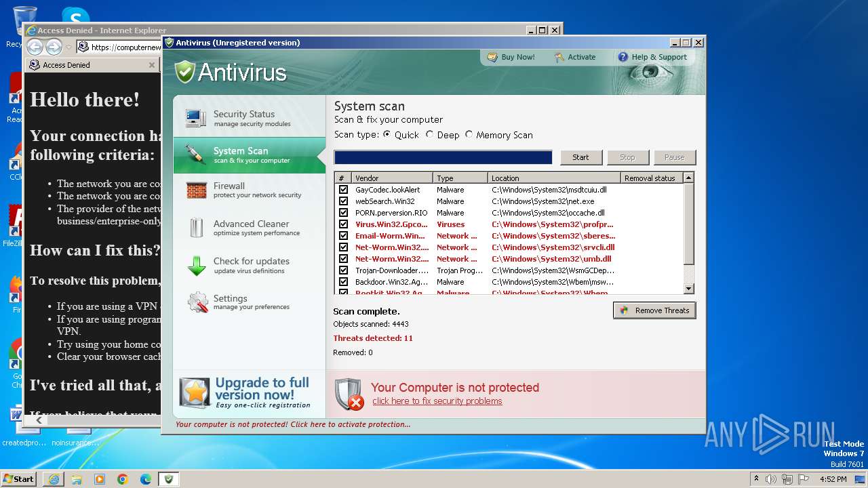Click threat list scroll up arrow
This screenshot has width=868, height=488.
pyautogui.click(x=689, y=178)
